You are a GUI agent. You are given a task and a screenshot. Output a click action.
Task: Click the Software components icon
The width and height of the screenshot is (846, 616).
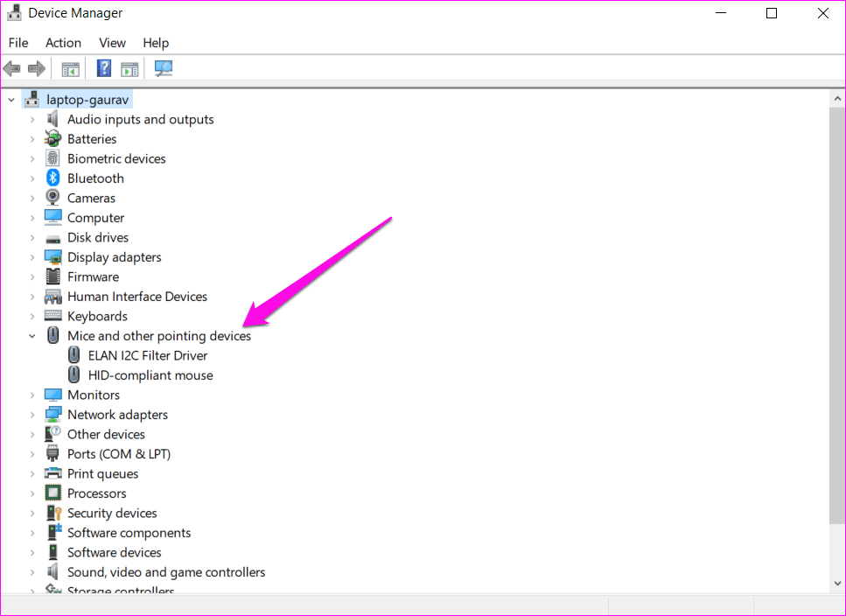click(54, 532)
